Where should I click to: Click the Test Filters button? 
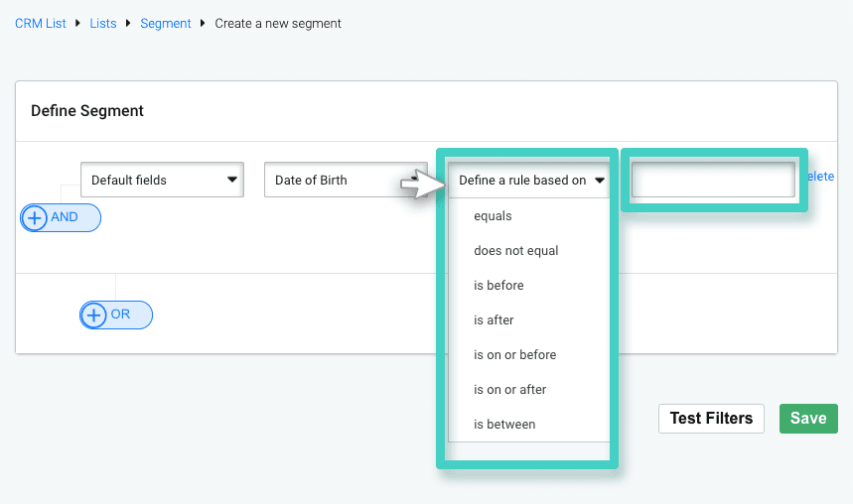point(711,418)
